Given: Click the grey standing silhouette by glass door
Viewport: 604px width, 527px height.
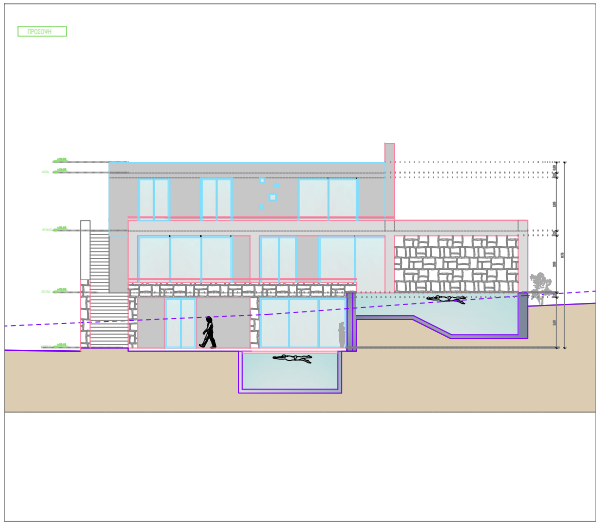Looking at the screenshot, I should pyautogui.click(x=342, y=335).
